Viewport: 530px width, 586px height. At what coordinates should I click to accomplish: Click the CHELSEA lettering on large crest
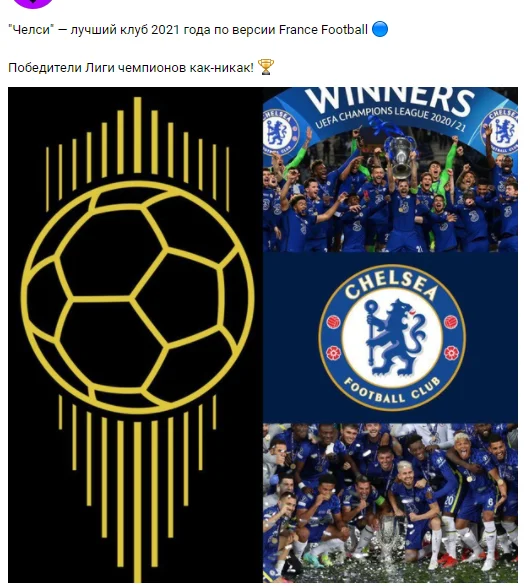tap(391, 286)
